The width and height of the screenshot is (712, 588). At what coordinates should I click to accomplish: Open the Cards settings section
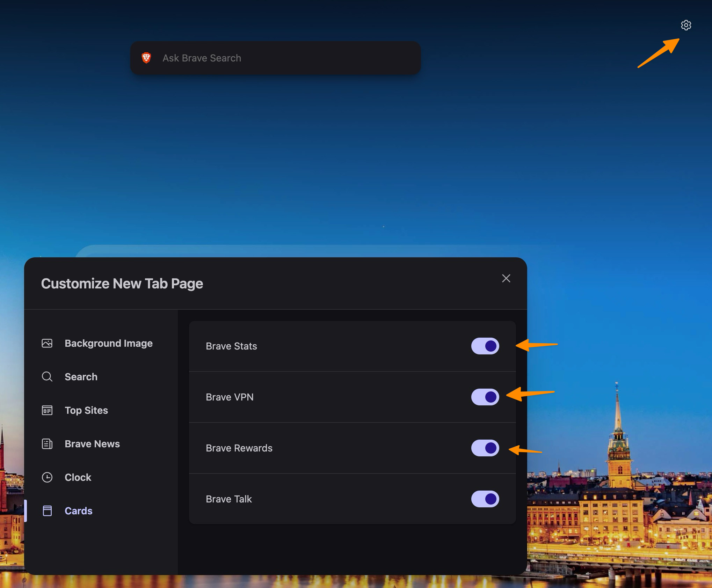(x=78, y=510)
